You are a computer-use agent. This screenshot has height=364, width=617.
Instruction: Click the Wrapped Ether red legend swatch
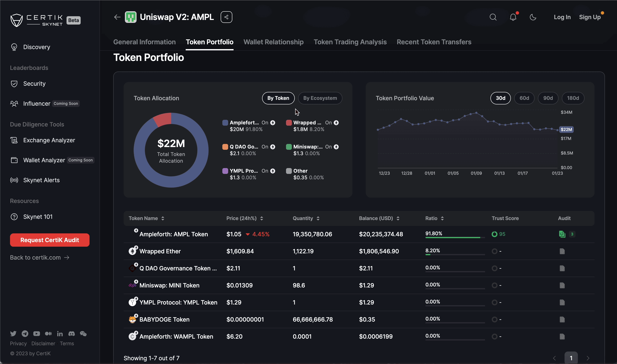pyautogui.click(x=289, y=123)
